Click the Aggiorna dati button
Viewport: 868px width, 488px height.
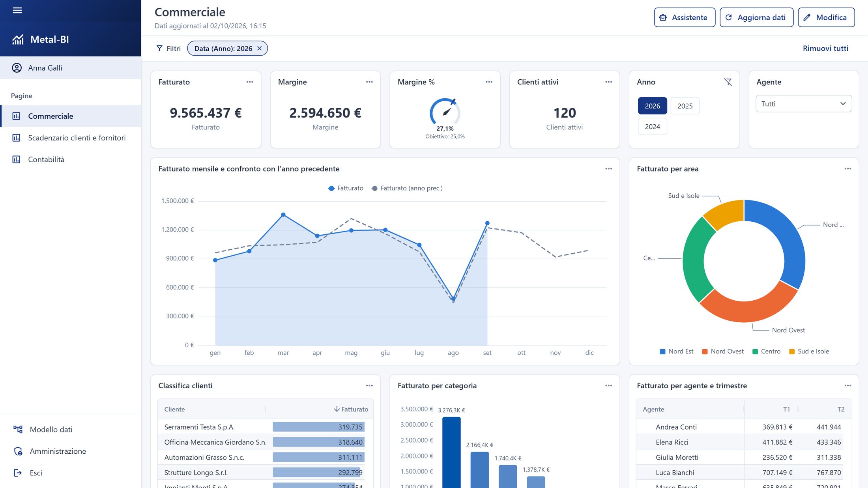tap(756, 17)
